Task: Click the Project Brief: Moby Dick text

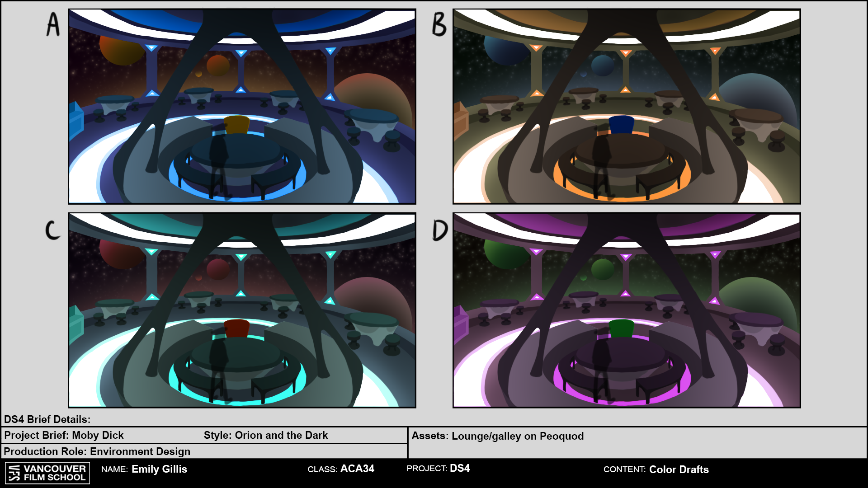Action: click(64, 435)
